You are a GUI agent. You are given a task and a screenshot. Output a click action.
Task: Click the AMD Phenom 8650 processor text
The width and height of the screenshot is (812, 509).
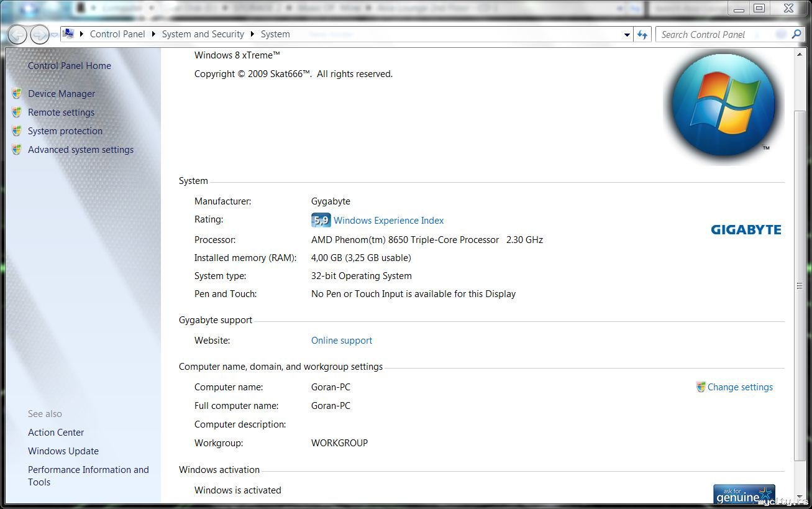[x=427, y=240]
